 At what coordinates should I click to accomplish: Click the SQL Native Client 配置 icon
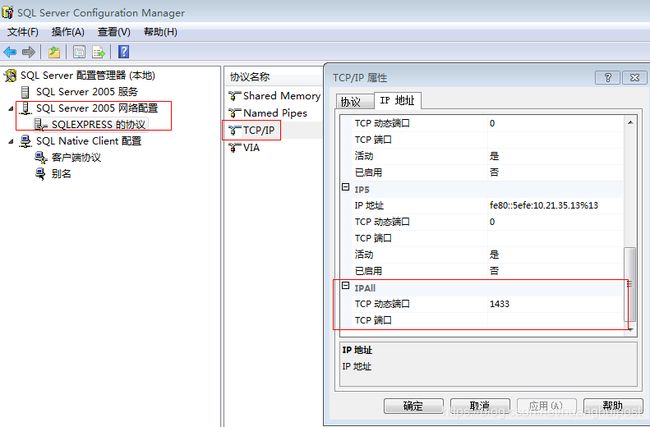(26, 141)
